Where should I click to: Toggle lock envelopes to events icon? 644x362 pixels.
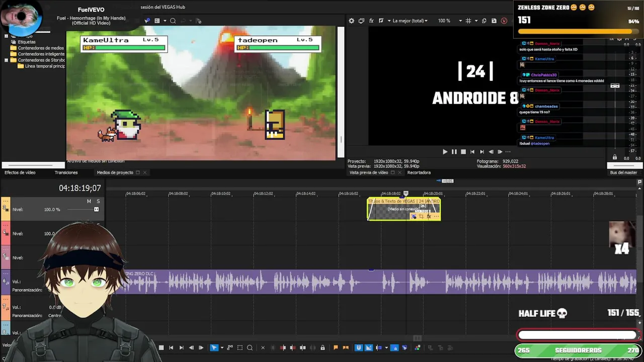click(x=394, y=347)
